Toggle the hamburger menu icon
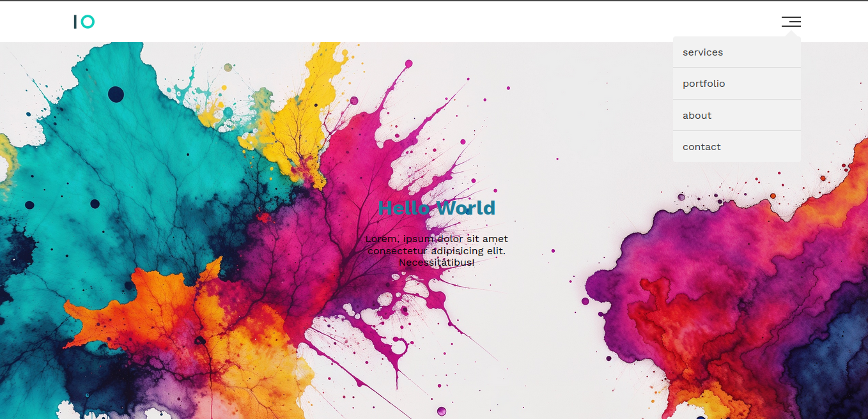 point(791,22)
